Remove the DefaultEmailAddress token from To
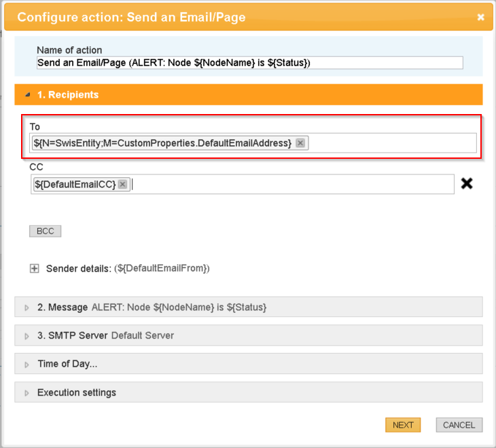The width and height of the screenshot is (496, 448). (x=300, y=143)
